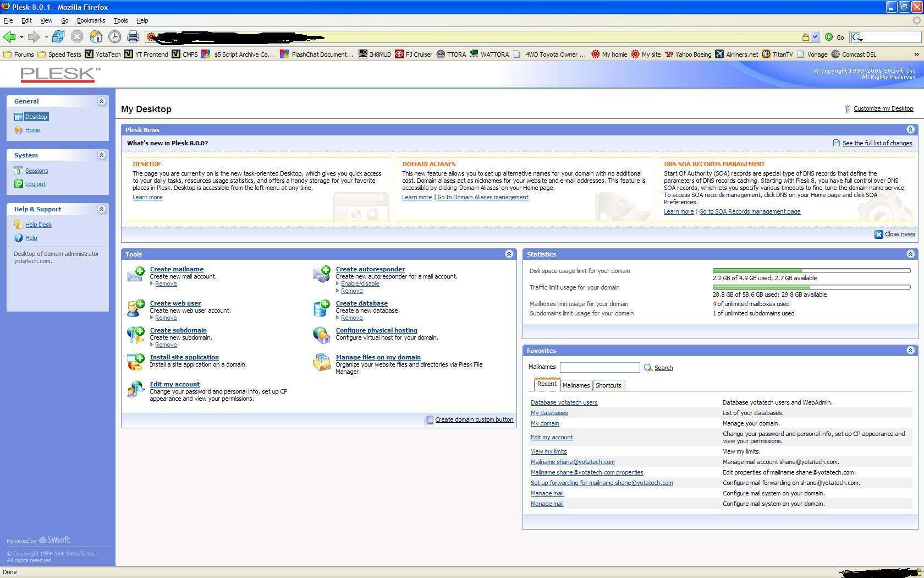Click the Edit my account icon
The height and width of the screenshot is (578, 924).
tap(136, 389)
